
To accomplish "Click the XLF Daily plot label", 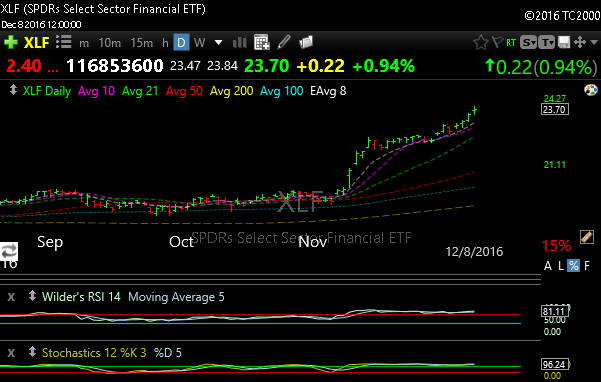I will point(47,91).
